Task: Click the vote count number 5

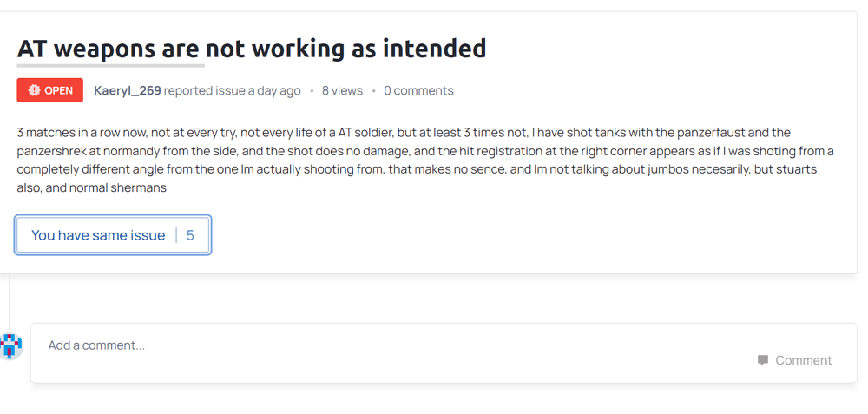Action: pos(190,235)
